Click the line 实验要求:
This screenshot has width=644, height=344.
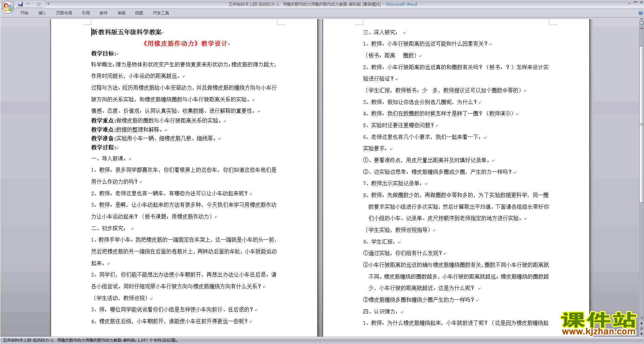[375, 149]
